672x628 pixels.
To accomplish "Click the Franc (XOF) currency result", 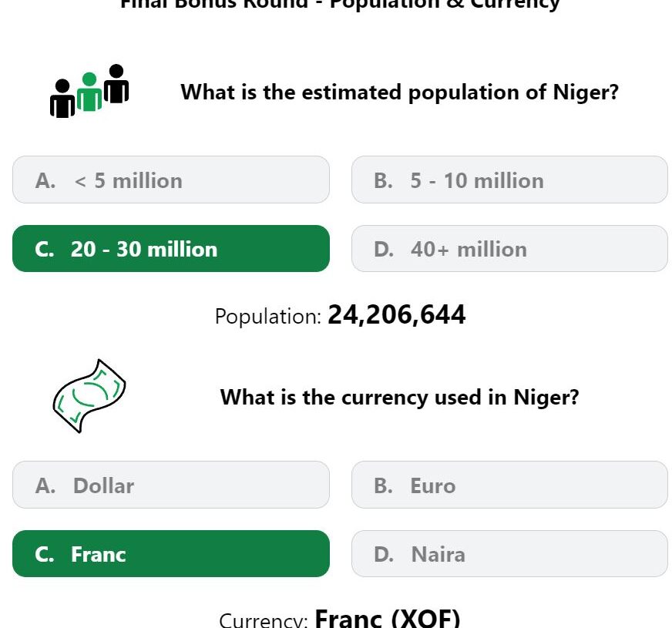I will pos(388,618).
